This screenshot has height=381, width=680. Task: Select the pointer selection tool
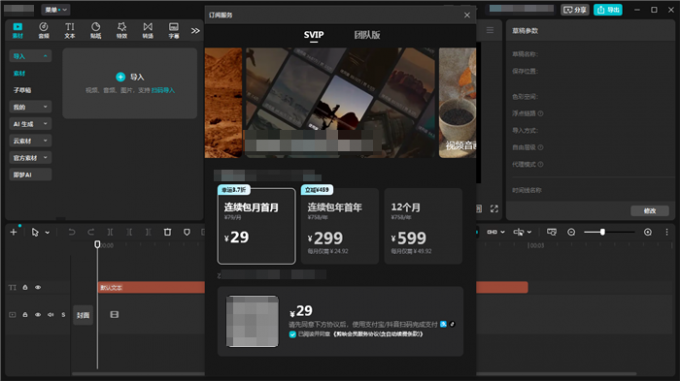(x=35, y=232)
